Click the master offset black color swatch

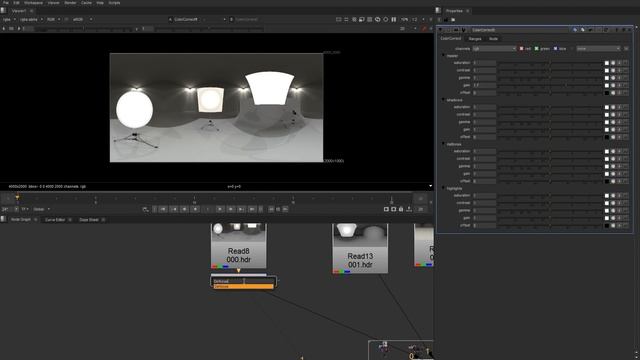607,93
